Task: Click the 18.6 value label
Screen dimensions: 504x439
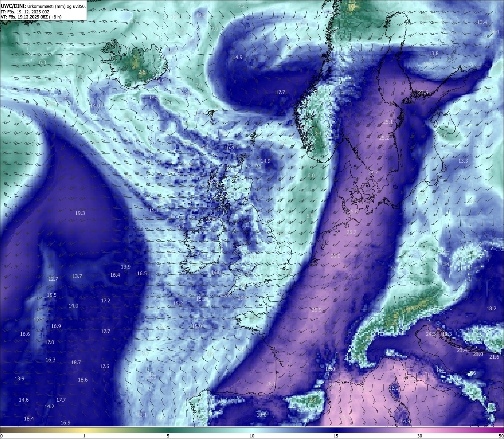Action: coord(83,380)
